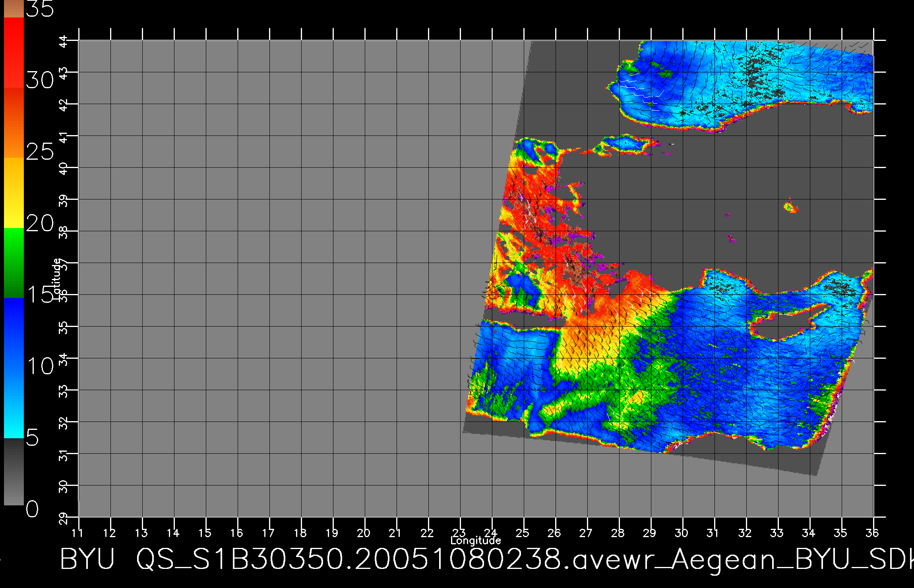Screen dimensions: 914x588
Task: Click latitude axis tick label 44
Action: pos(64,41)
